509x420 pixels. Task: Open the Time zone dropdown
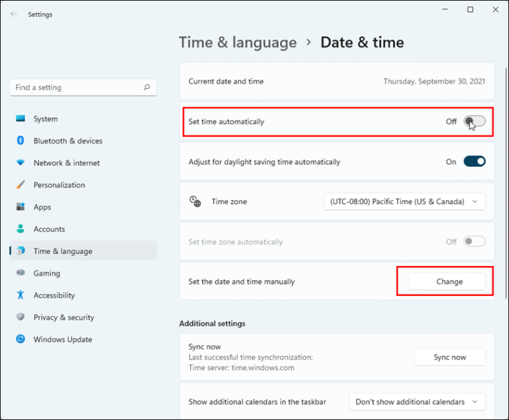[x=405, y=202]
